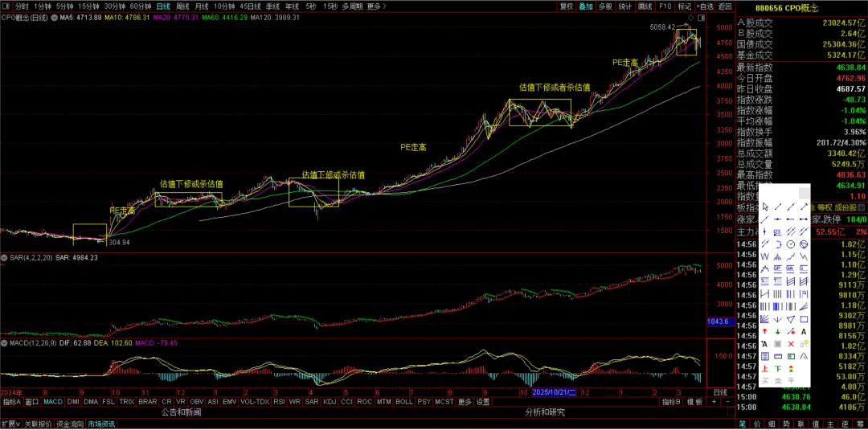Select the 成份股 constituents tab
The height and width of the screenshot is (430, 868).
click(x=845, y=207)
